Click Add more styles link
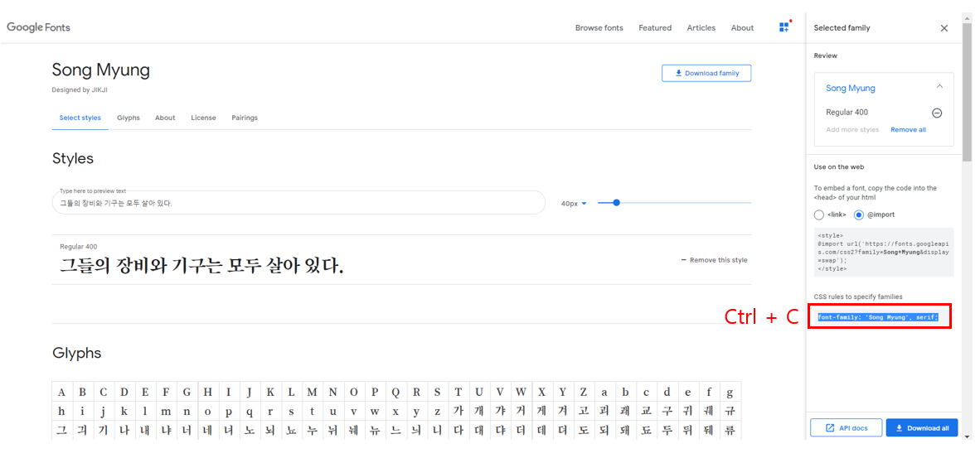The width and height of the screenshot is (980, 458). click(851, 130)
